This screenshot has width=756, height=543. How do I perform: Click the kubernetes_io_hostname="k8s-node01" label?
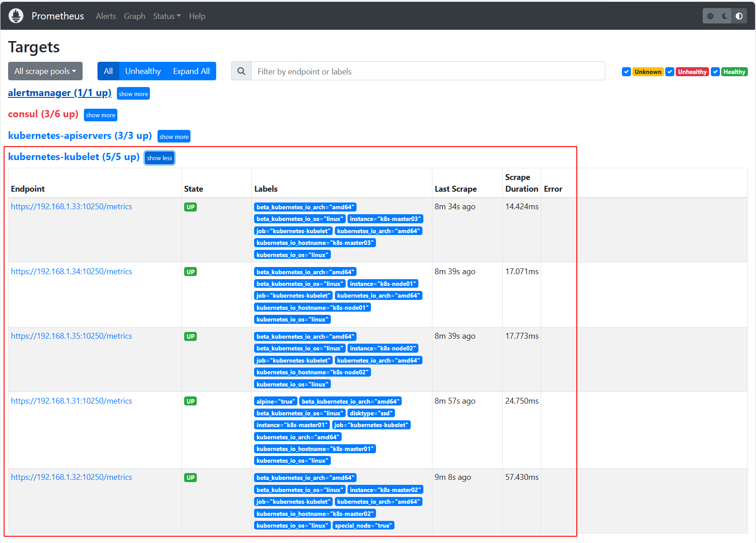coord(312,308)
